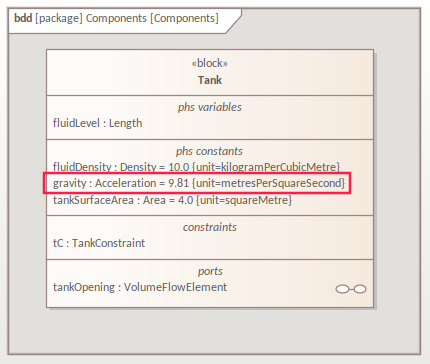
Task: Select the phs constants compartment header
Action: [209, 151]
